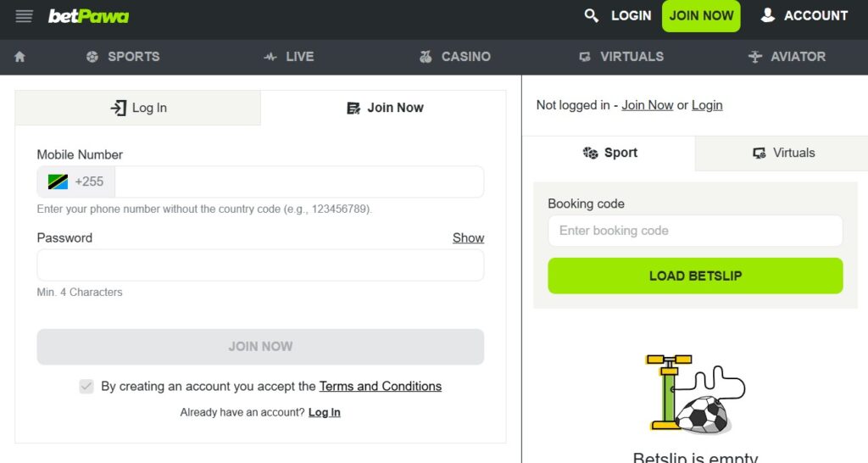Go to LIVE section

click(x=289, y=57)
